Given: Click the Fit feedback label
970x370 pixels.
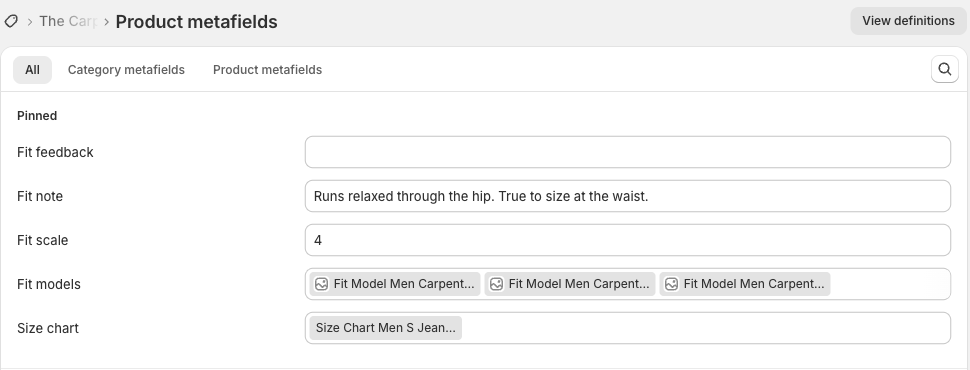Looking at the screenshot, I should (55, 152).
